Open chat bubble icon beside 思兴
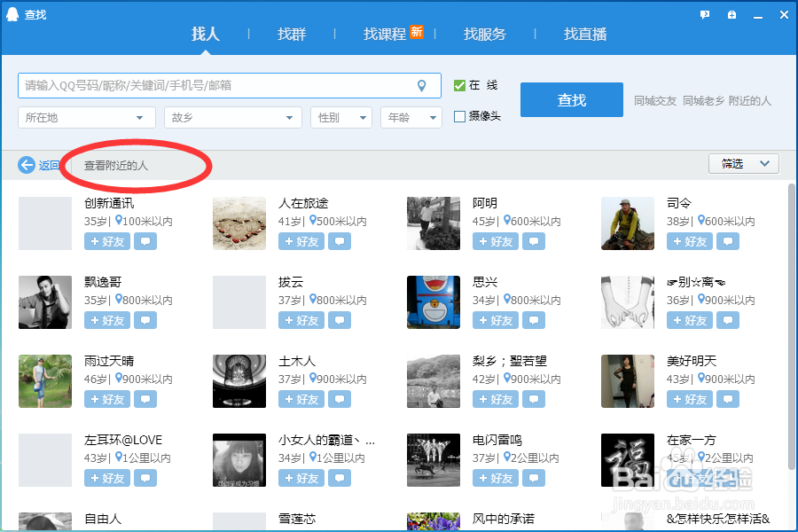The width and height of the screenshot is (798, 532). click(x=534, y=319)
